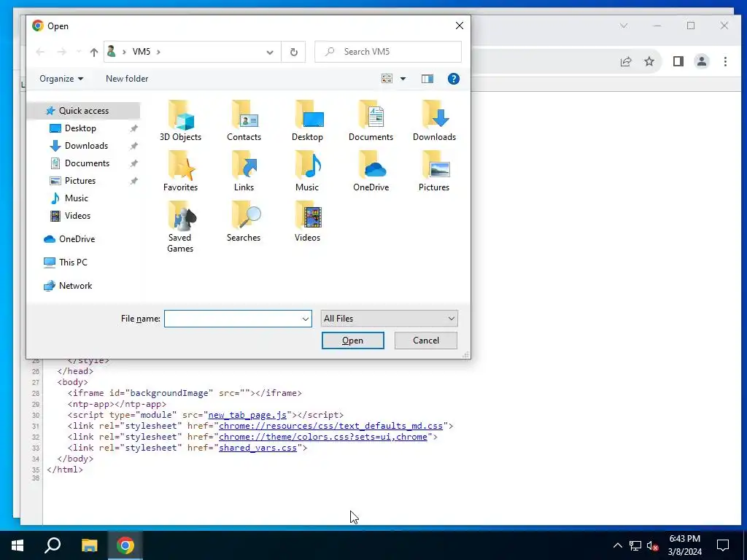The image size is (747, 560).
Task: Click Chrome icon in taskbar
Action: click(125, 545)
